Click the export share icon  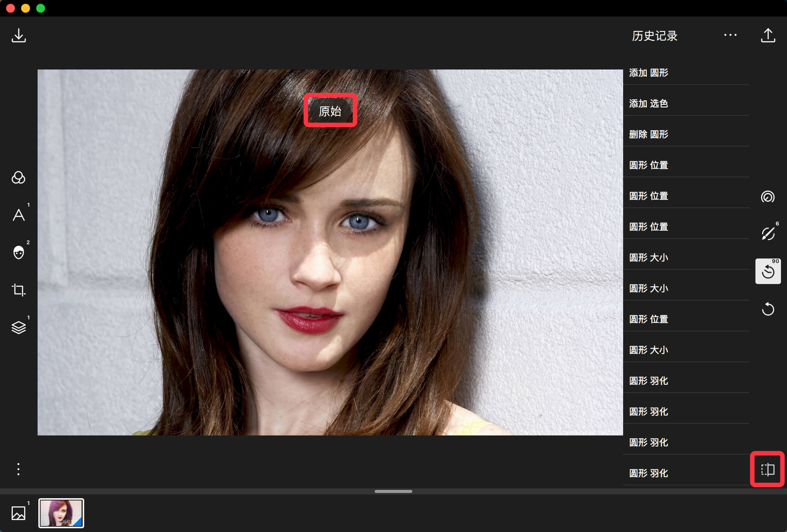768,36
